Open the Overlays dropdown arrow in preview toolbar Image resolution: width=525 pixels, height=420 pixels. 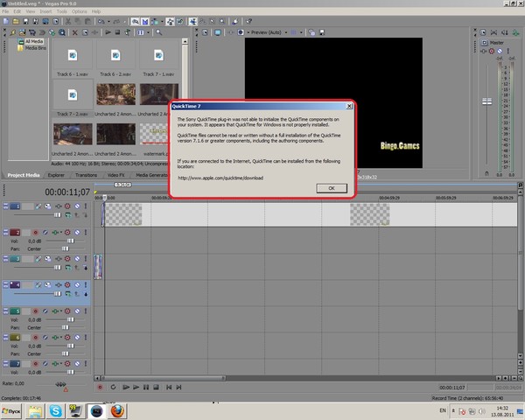point(301,32)
